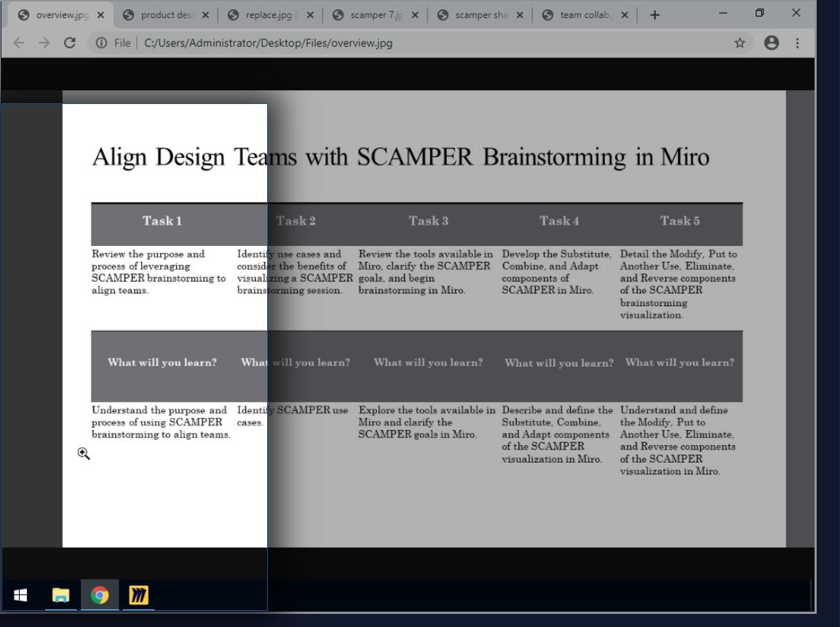Click 'Describe and define the Substitute' text
Viewport: 840px width, 627px height.
click(x=557, y=434)
